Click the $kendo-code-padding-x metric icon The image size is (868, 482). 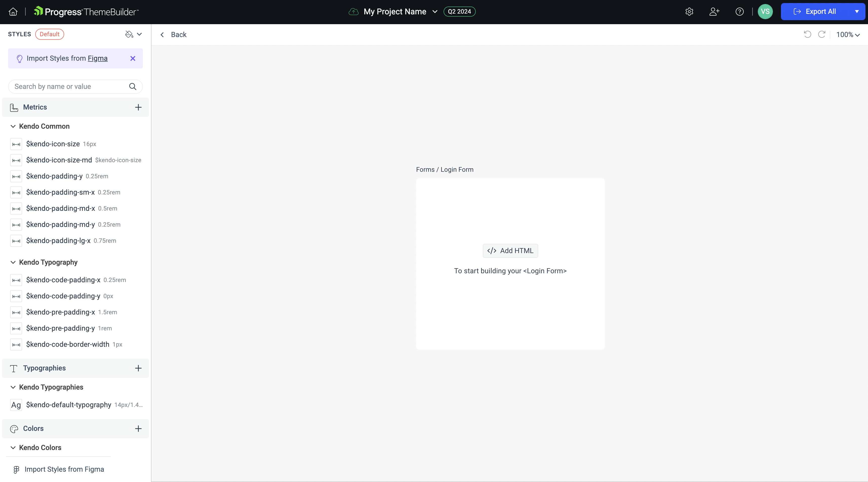(x=16, y=280)
